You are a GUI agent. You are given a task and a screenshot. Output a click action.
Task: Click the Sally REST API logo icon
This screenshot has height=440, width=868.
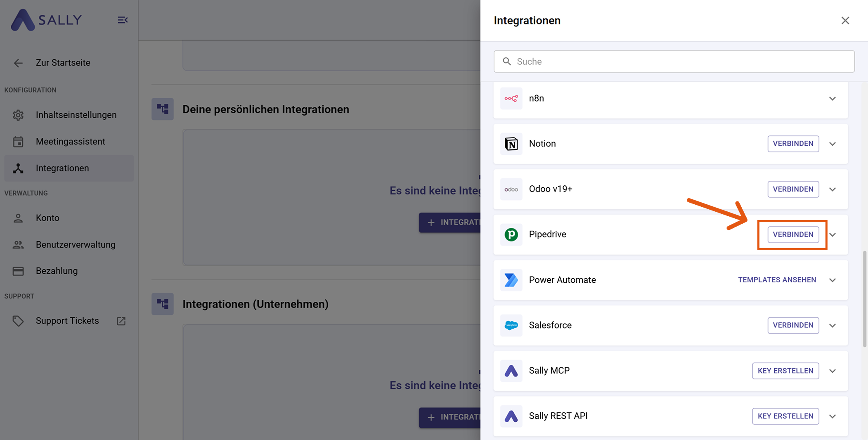[511, 416]
